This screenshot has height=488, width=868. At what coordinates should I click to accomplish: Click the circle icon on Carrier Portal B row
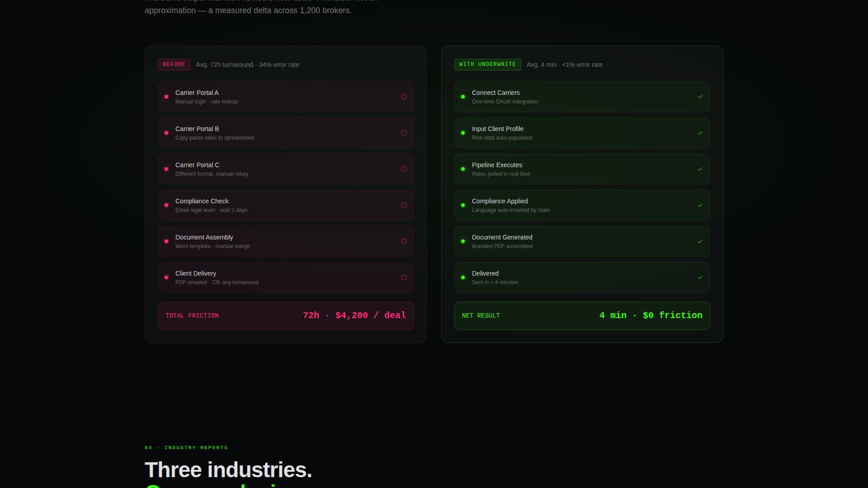pos(404,133)
